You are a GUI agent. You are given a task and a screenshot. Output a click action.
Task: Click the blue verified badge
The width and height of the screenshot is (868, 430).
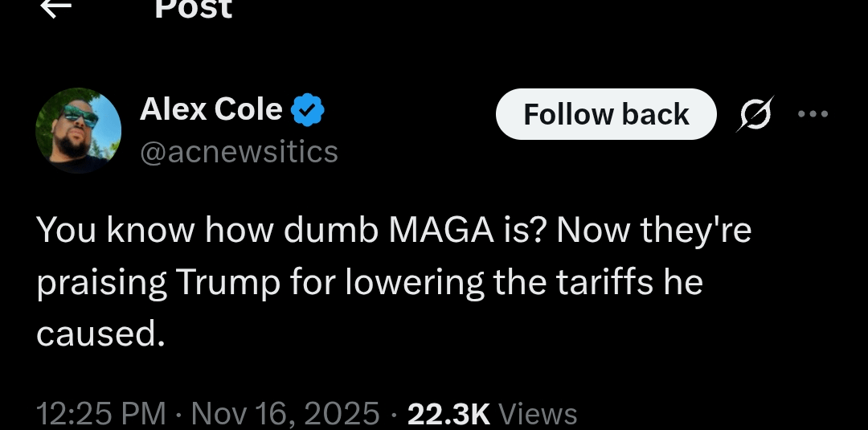coord(306,110)
